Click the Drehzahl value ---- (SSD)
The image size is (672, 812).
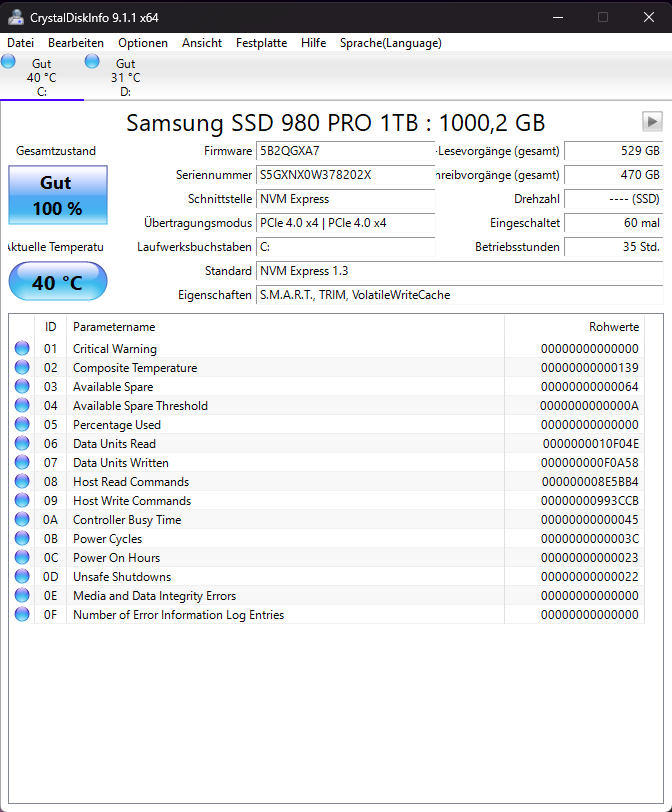pos(613,199)
